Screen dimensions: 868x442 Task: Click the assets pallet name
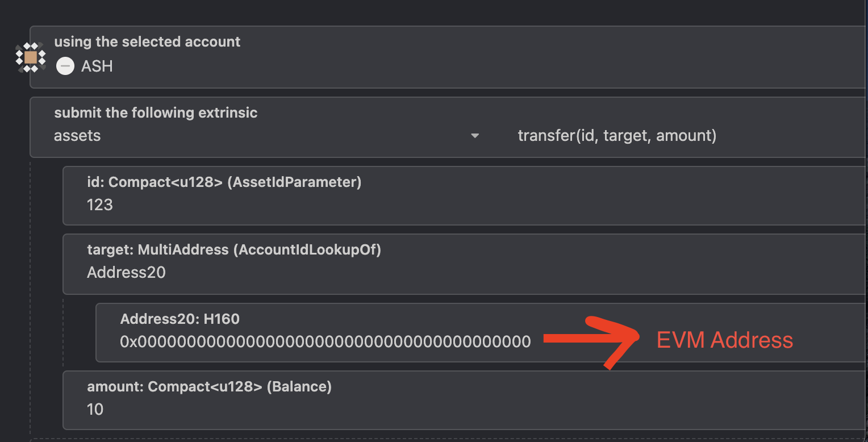click(x=77, y=136)
